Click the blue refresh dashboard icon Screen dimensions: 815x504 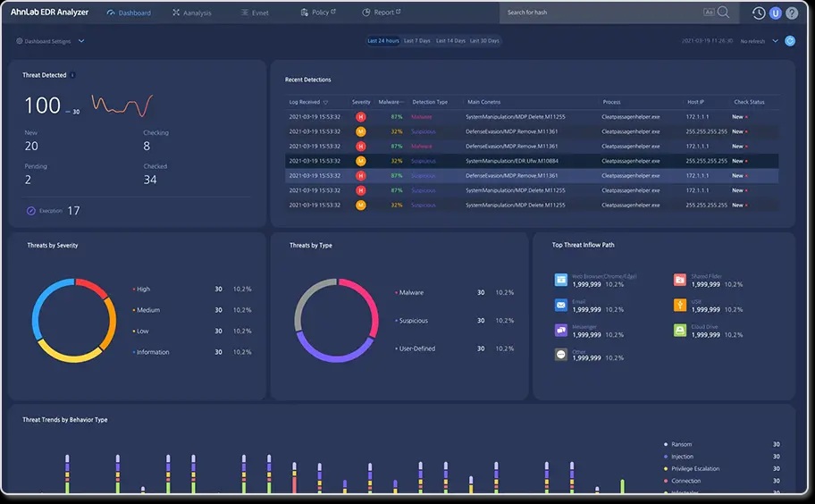click(790, 41)
